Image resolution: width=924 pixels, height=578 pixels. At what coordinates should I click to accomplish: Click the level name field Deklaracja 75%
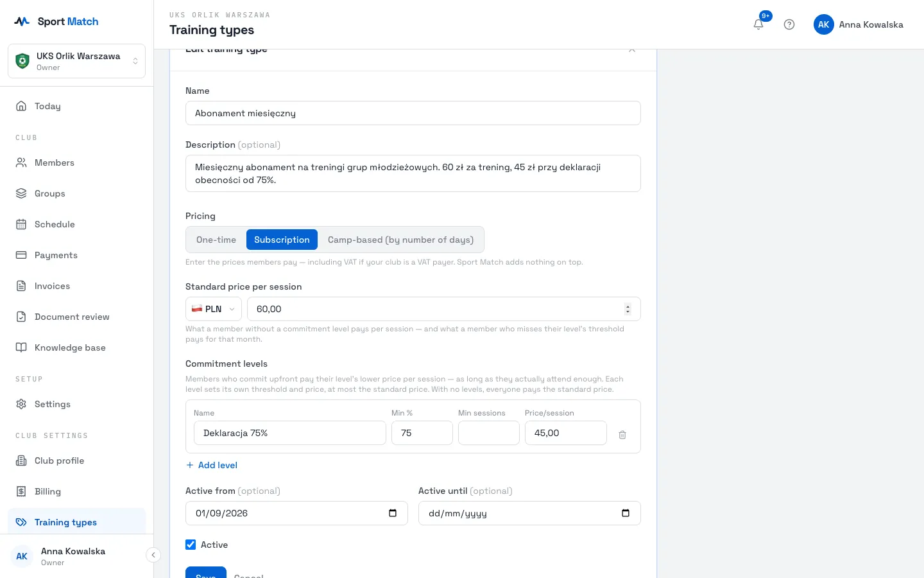pos(290,433)
